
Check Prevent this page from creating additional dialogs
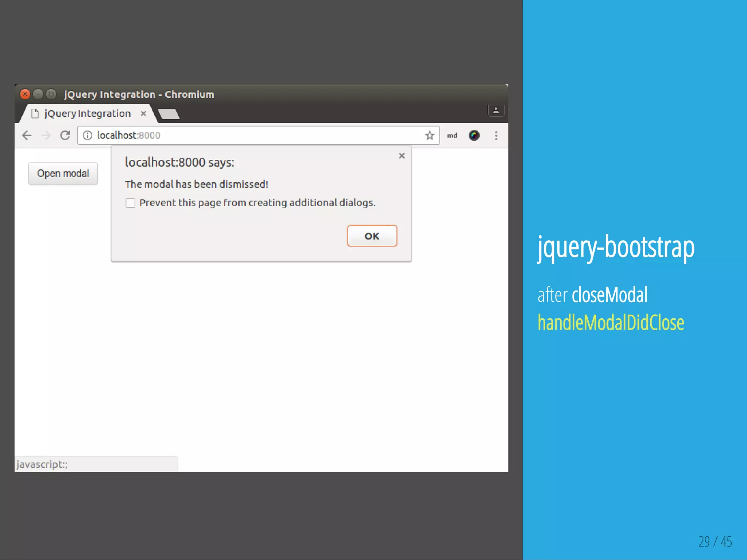(x=130, y=203)
